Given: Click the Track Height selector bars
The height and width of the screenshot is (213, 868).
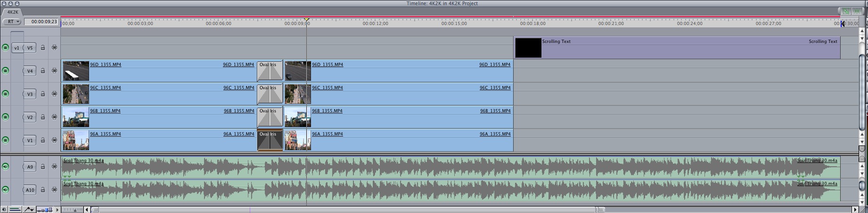Looking at the screenshot, I should point(44,210).
